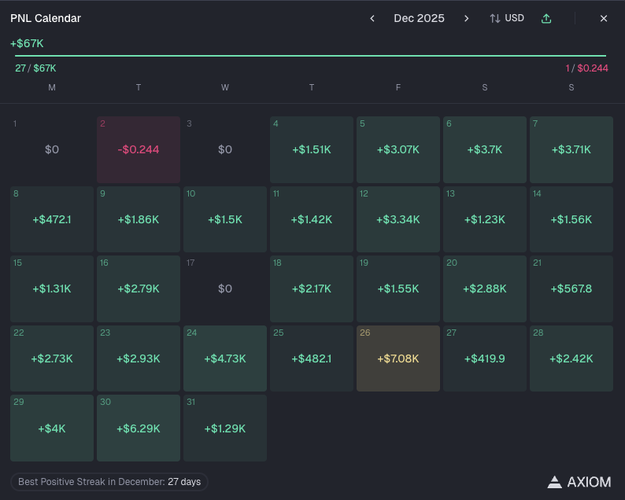Click the swap arrows icon beside USD
Screen dimensions: 625x500
pyautogui.click(x=495, y=18)
